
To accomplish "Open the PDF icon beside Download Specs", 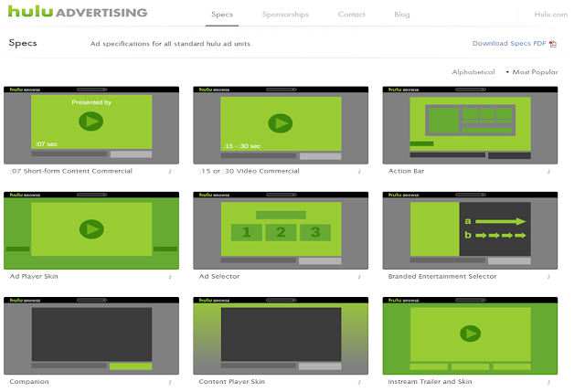I will (552, 44).
